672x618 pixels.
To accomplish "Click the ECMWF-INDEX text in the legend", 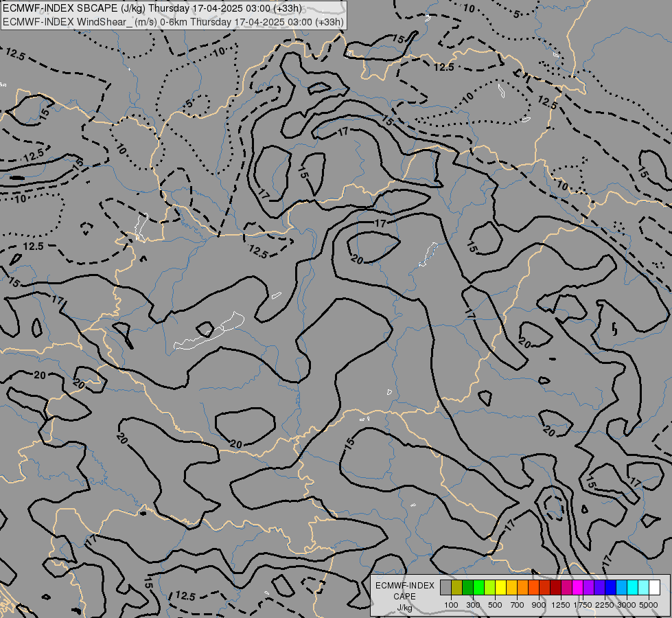I will pyautogui.click(x=404, y=586).
